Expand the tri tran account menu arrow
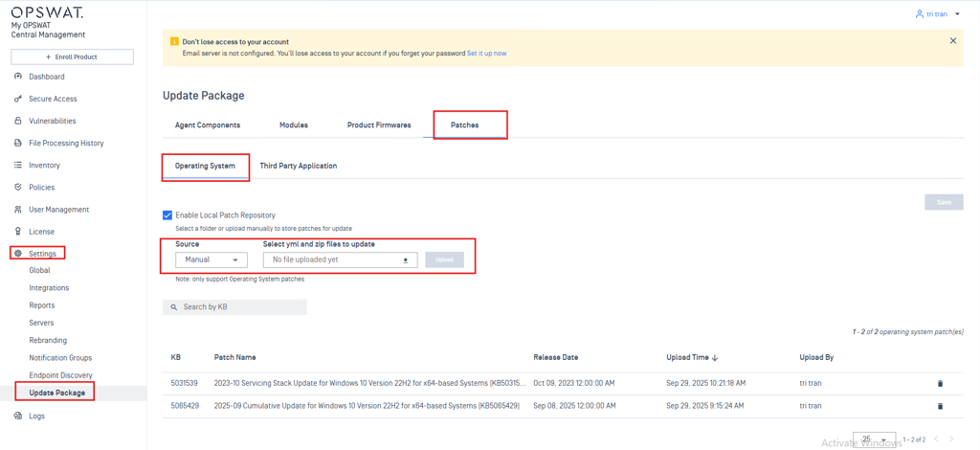Image resolution: width=980 pixels, height=450 pixels. pyautogui.click(x=957, y=13)
